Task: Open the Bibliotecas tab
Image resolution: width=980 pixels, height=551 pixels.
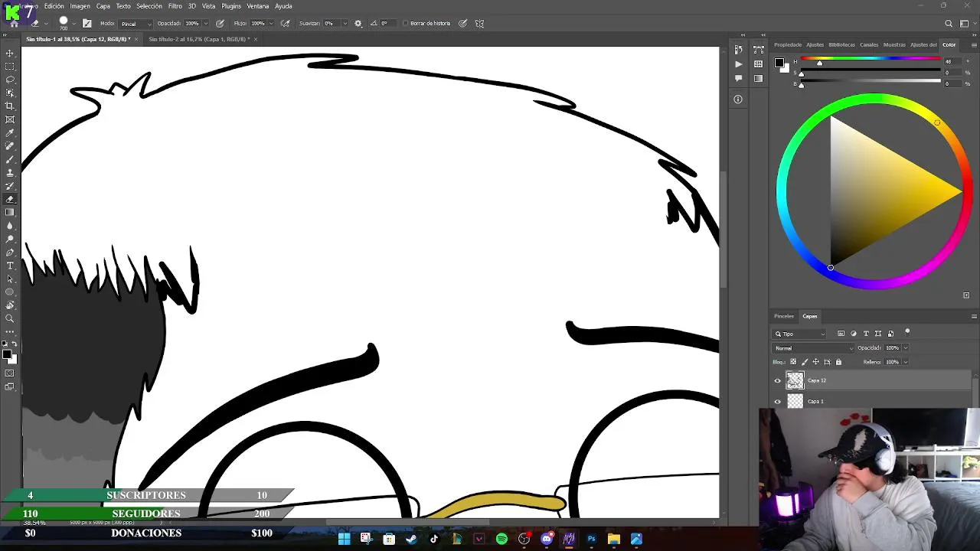Action: [x=842, y=44]
